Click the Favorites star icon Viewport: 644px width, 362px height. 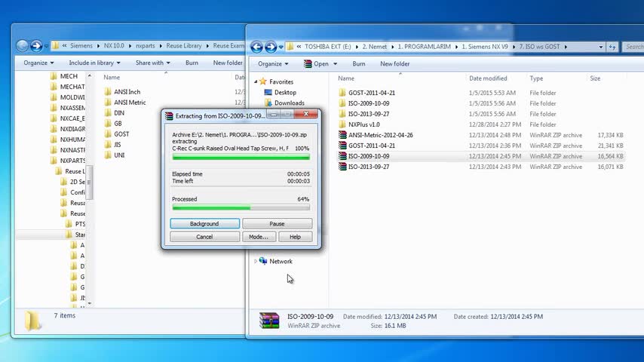coord(263,81)
